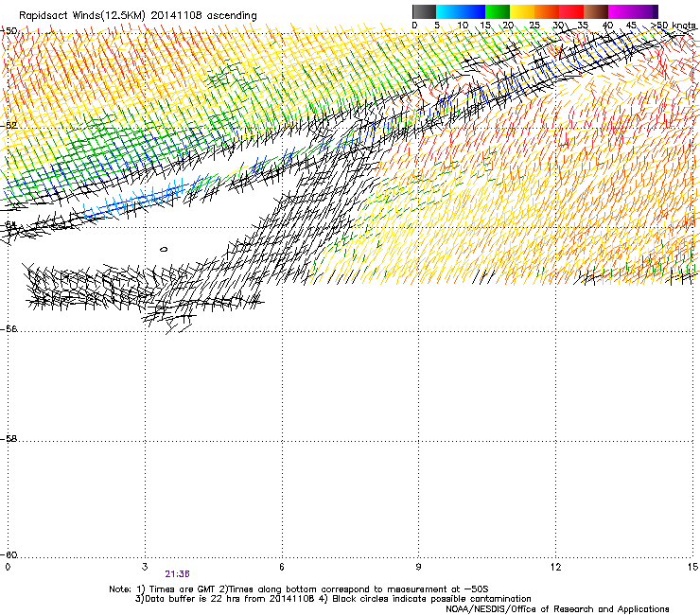Click the latitude label -50
This screenshot has width=700, height=615.
coord(9,31)
